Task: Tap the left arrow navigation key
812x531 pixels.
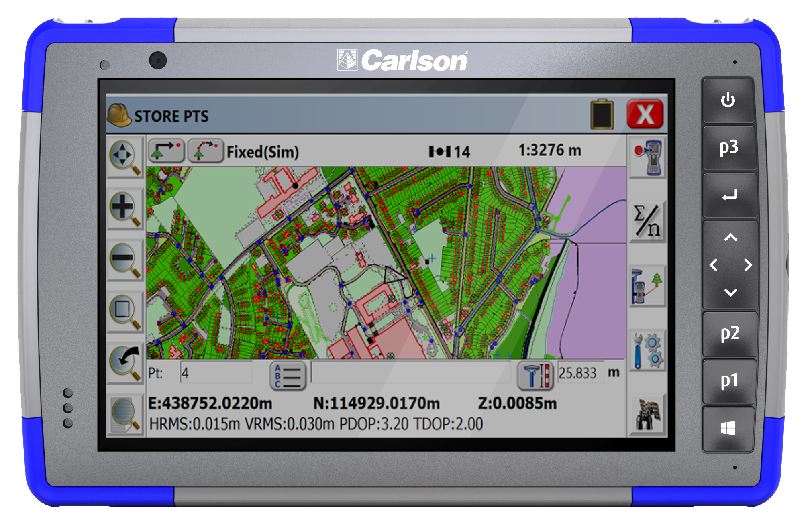Action: [x=714, y=265]
